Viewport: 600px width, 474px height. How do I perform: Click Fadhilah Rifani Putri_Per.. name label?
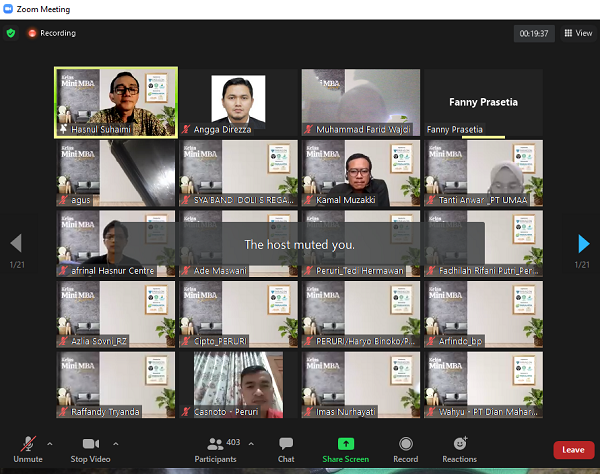coord(488,270)
